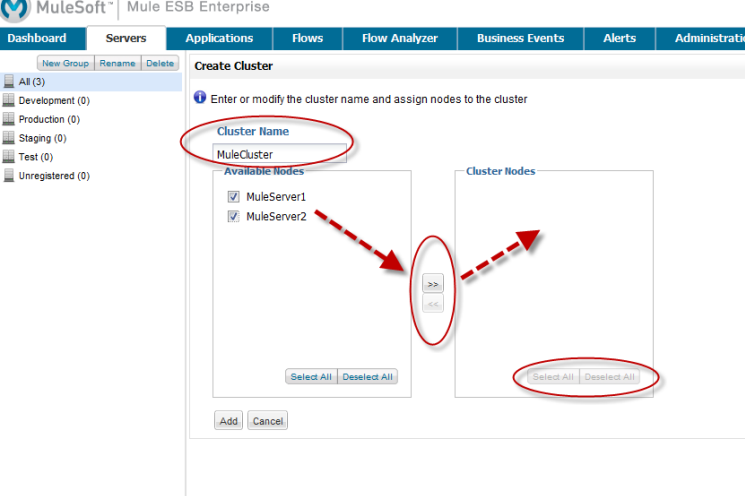Image resolution: width=745 pixels, height=496 pixels.
Task: Click the Delete group button
Action: [160, 63]
